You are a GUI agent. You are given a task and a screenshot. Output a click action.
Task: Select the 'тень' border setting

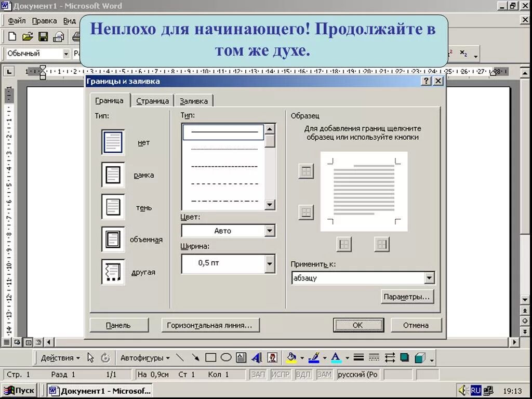pos(113,207)
